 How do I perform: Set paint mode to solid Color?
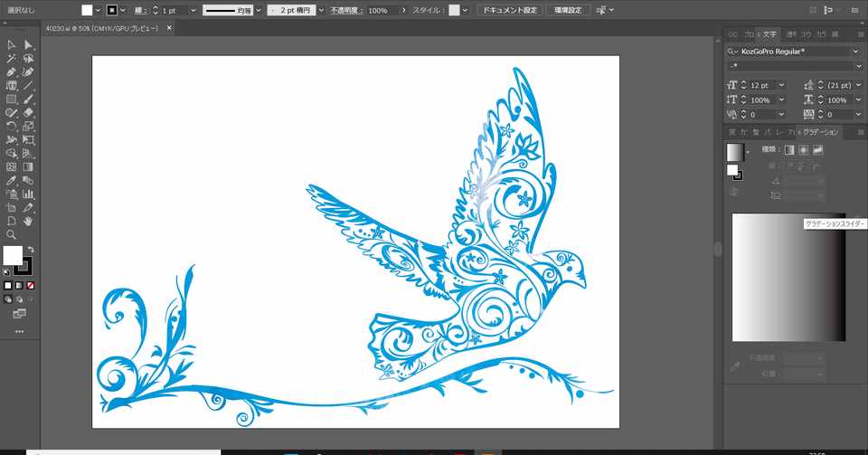8,286
